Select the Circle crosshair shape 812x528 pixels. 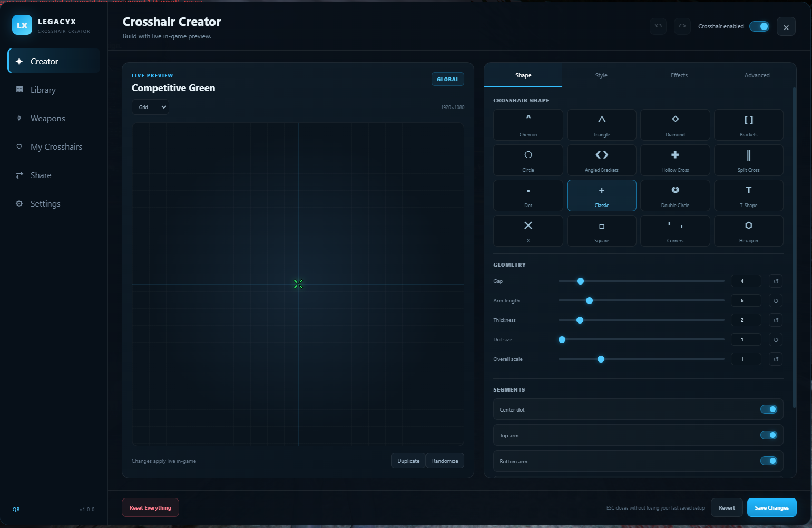click(x=528, y=160)
